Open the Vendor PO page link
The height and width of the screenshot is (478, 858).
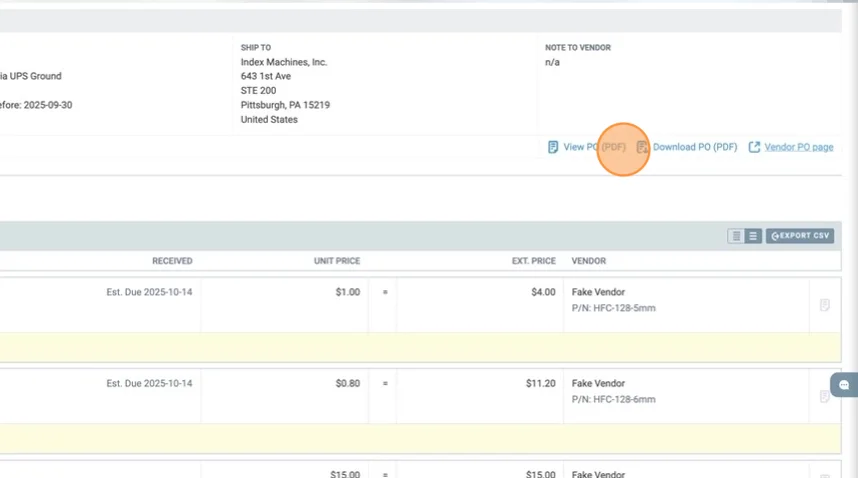[x=798, y=147]
